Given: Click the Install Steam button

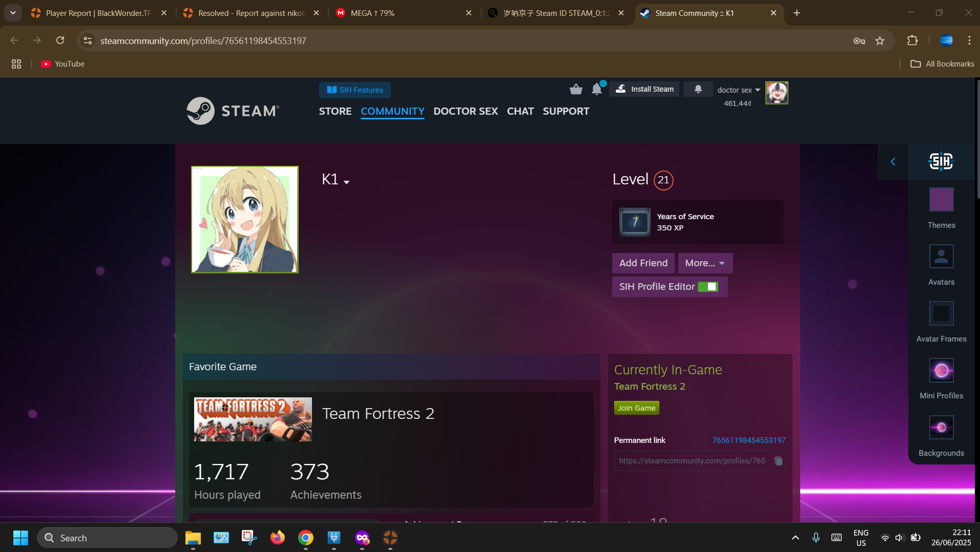Looking at the screenshot, I should click(x=644, y=89).
